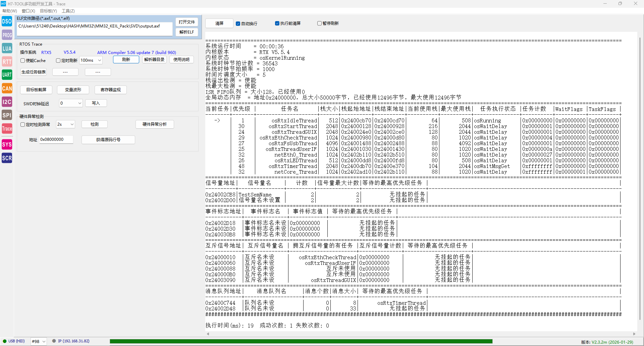Image resolution: width=644 pixels, height=346 pixels.
Task: Click the 地址 0x08000000 address field
Action: coord(56,139)
